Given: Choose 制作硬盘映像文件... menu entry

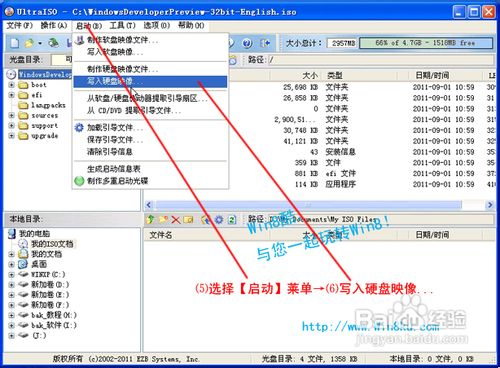Looking at the screenshot, I should click(x=150, y=69).
